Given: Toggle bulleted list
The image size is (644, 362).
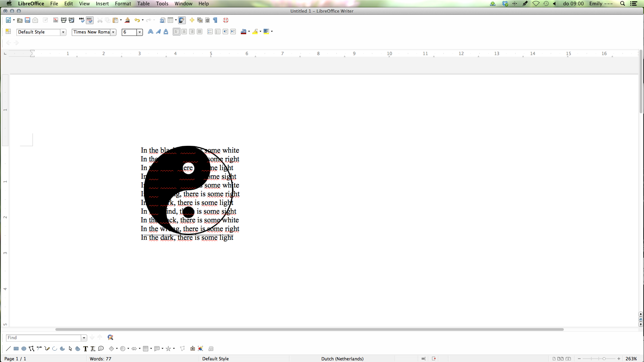Looking at the screenshot, I should click(x=218, y=32).
